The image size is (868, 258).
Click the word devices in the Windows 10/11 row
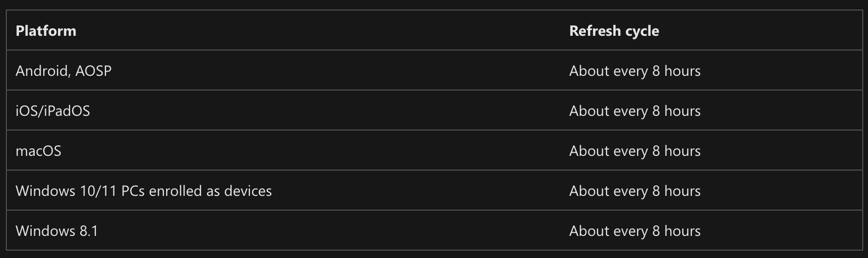248,191
